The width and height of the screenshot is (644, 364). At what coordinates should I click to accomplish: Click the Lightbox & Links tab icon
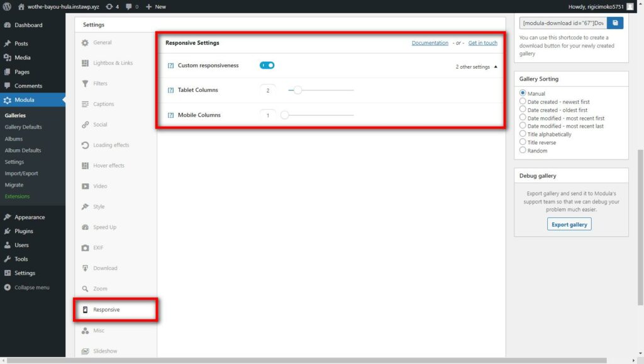click(x=86, y=63)
